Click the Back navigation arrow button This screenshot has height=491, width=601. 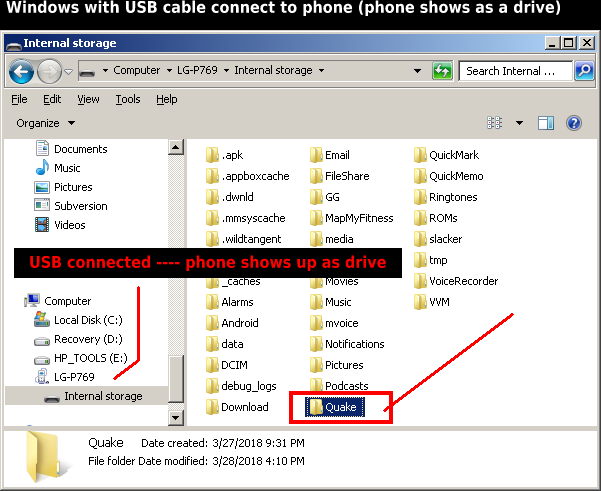22,71
